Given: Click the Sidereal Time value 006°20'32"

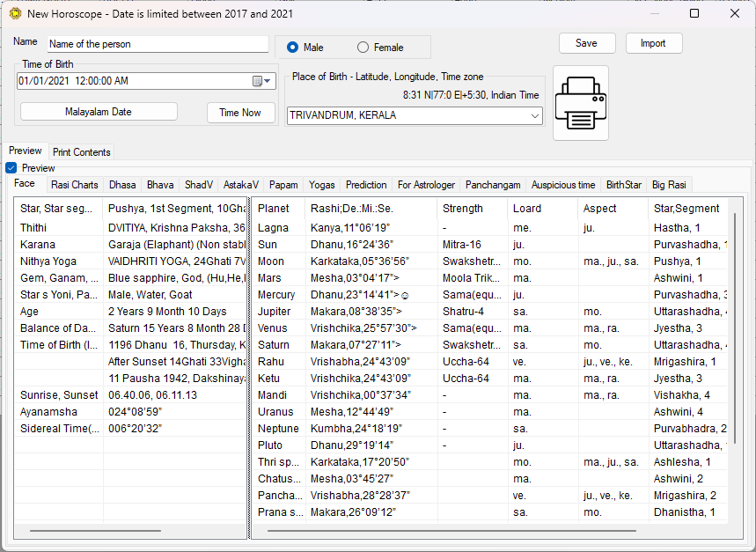Looking at the screenshot, I should tap(135, 429).
